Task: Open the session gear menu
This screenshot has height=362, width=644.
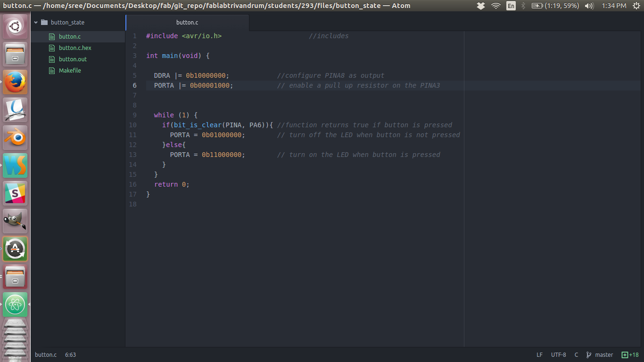Action: 636,6
